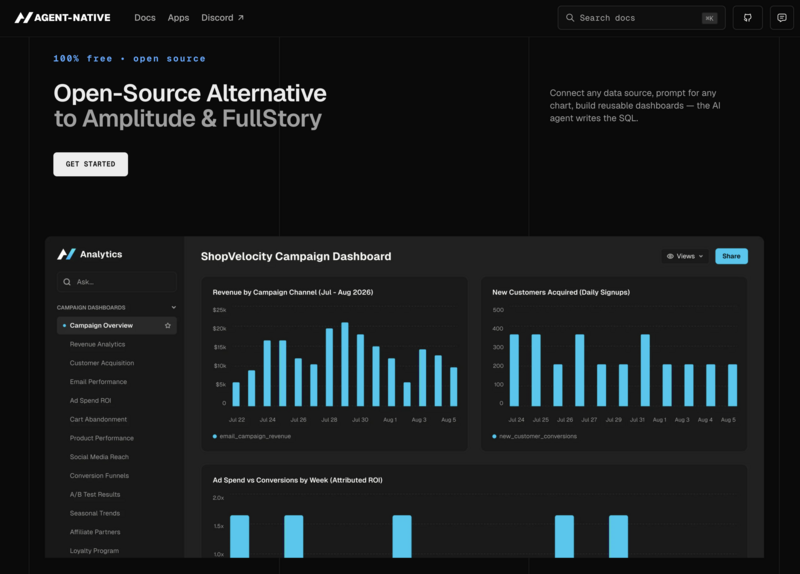Select Social Media Reach dashboard
The height and width of the screenshot is (574, 800).
[99, 457]
